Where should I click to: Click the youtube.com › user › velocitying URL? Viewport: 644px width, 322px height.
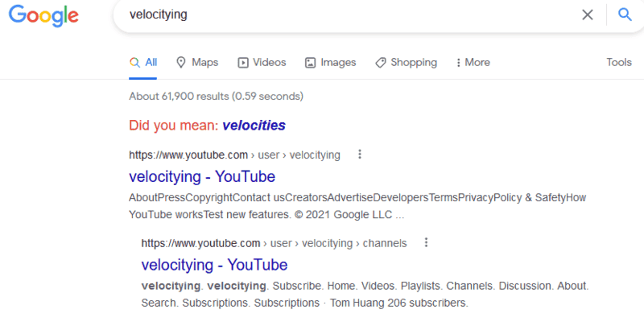234,155
